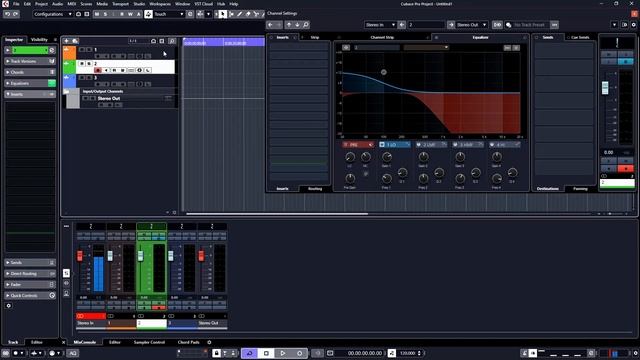Open the Transport menu
Image resolution: width=640 pixels, height=360 pixels.
(x=120, y=4)
